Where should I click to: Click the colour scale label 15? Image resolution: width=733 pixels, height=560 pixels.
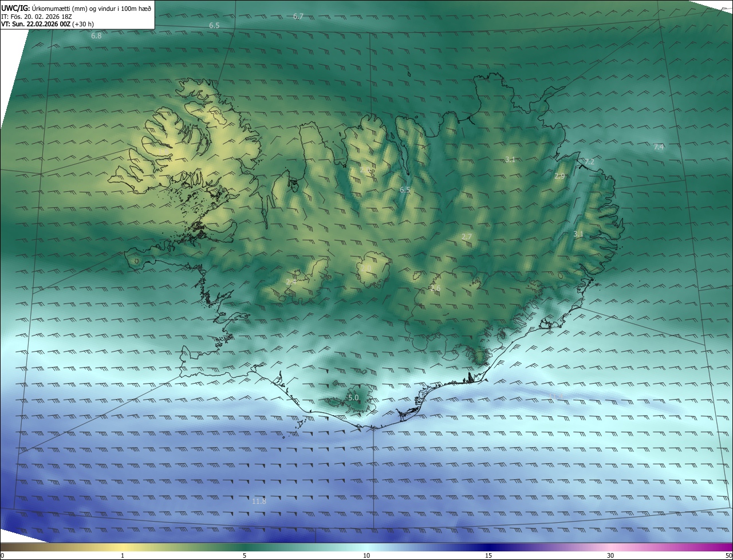coord(488,555)
